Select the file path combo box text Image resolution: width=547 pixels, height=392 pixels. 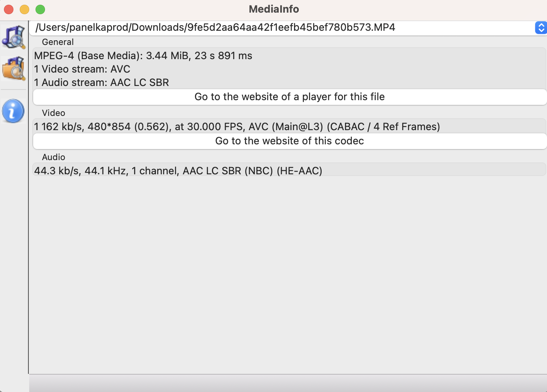tap(215, 27)
